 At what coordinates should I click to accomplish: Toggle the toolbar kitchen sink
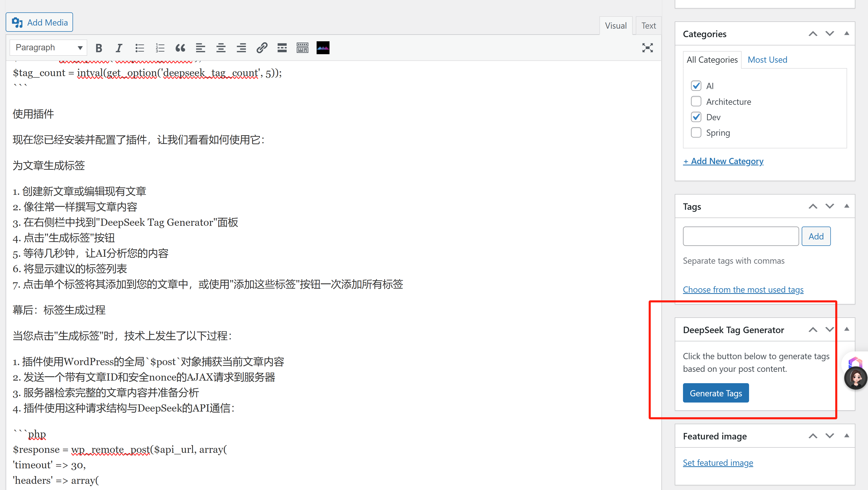click(x=303, y=48)
